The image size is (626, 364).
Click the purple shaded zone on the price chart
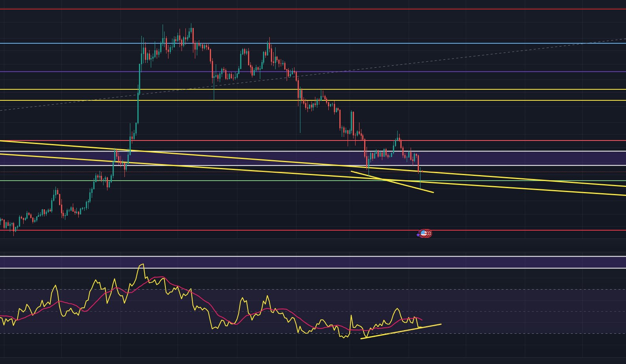coord(512,158)
